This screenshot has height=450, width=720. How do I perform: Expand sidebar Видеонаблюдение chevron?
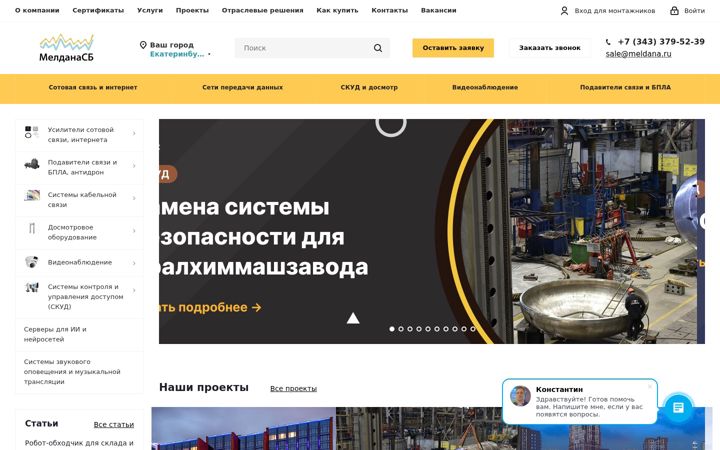tap(134, 263)
